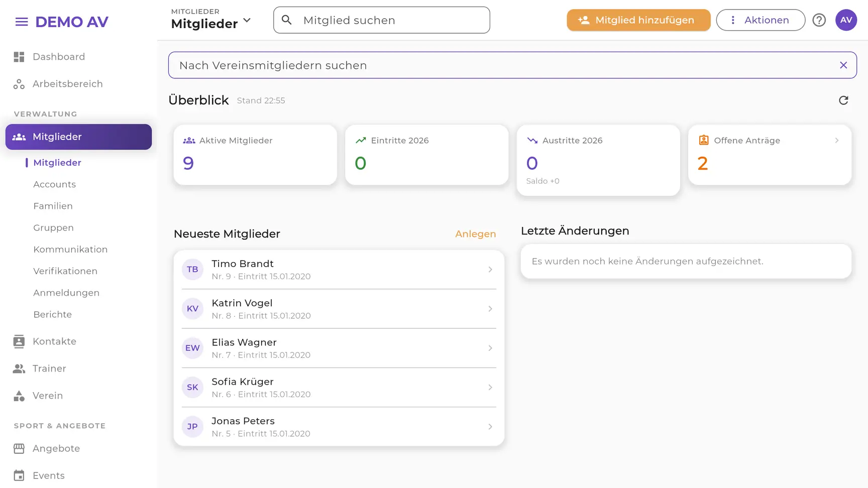Open Anmeldungen submenu item
Screen dimensions: 868x488
[66, 293]
